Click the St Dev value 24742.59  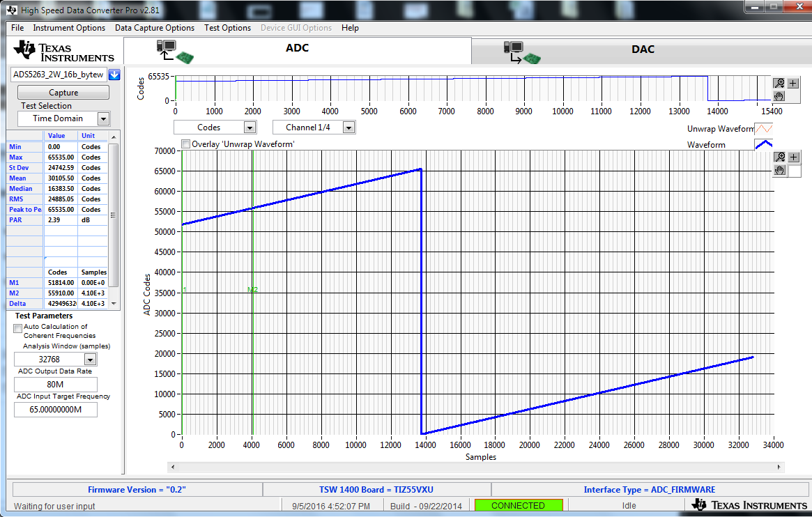61,168
